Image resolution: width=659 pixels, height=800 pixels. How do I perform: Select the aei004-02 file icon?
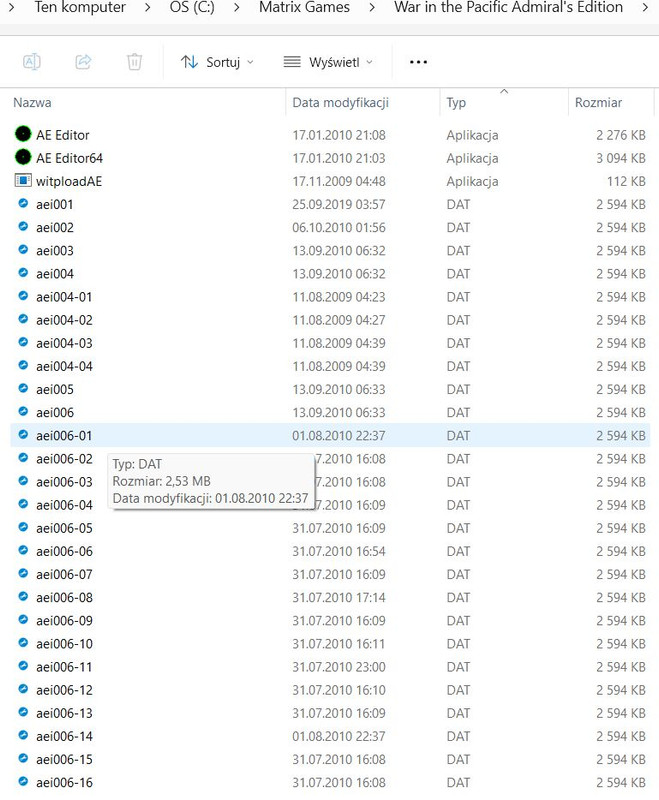tap(23, 319)
